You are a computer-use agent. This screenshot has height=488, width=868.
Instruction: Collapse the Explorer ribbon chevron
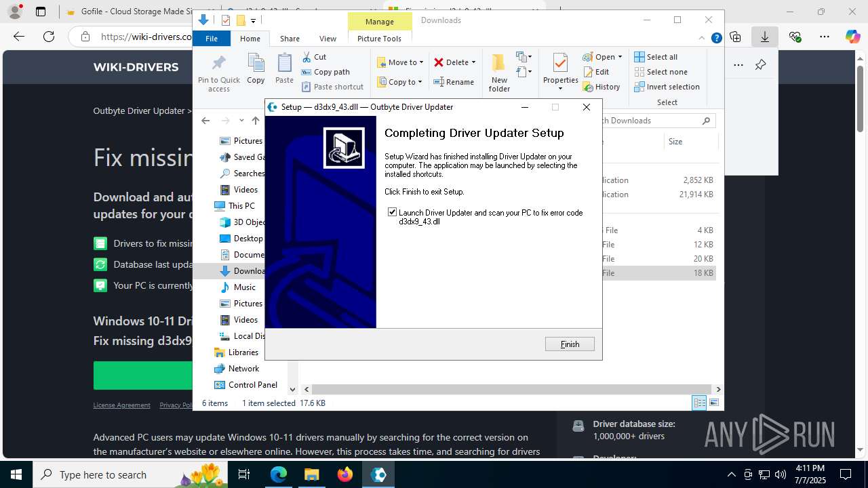click(x=703, y=39)
